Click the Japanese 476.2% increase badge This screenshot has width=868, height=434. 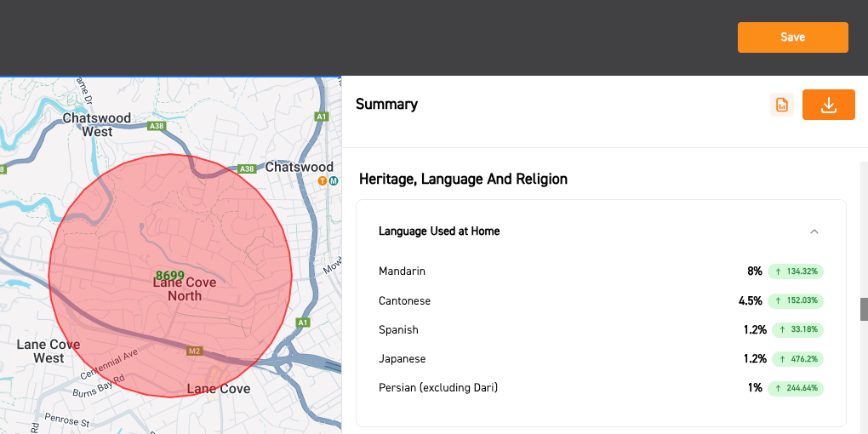tap(797, 359)
